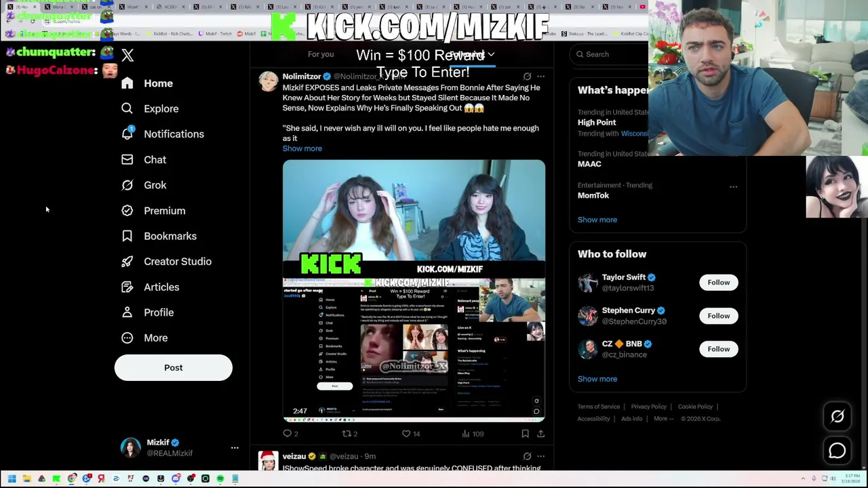Open the @cz_binance handle
868x488 pixels.
tap(625, 354)
